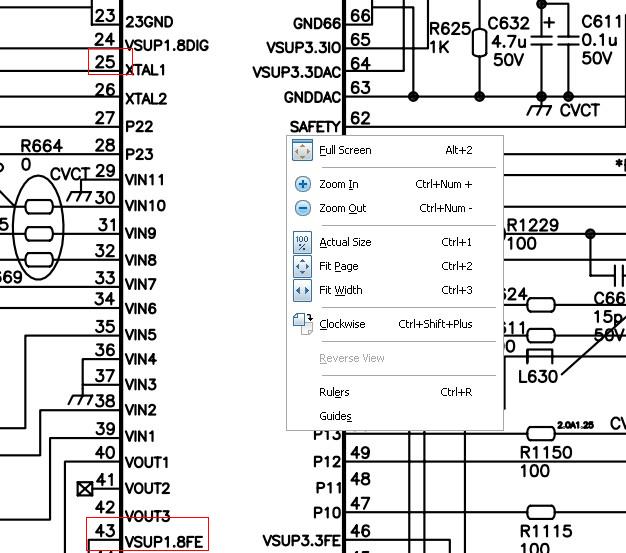
Task: Choose Fit Page menu entry
Action: (395, 266)
